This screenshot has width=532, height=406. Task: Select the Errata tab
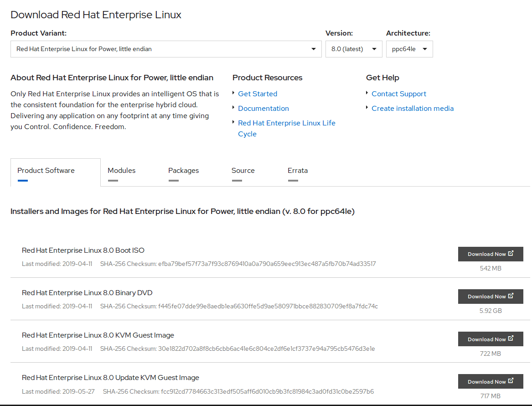coord(297,171)
